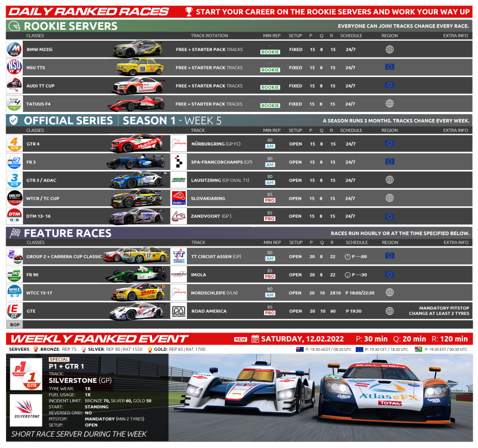
Task: Click globe region icon in BMW M235i row
Action: tap(389, 49)
